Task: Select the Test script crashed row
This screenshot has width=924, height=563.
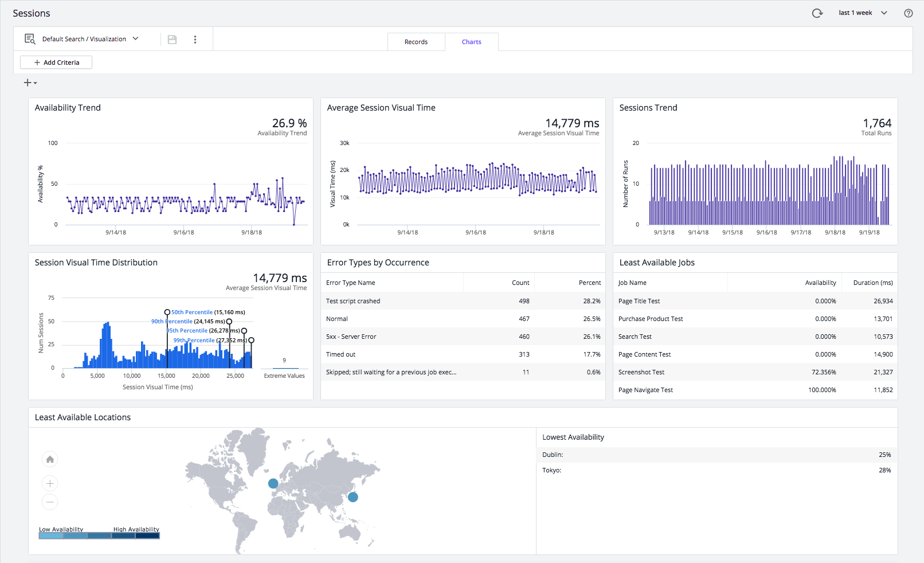Action: pos(463,301)
